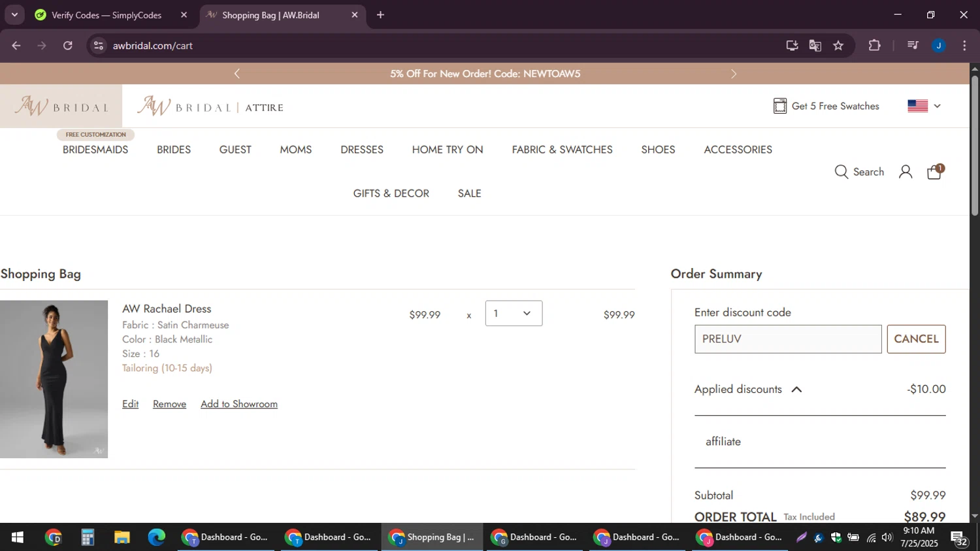Go back to the previous page
980x551 pixels.
[x=16, y=46]
